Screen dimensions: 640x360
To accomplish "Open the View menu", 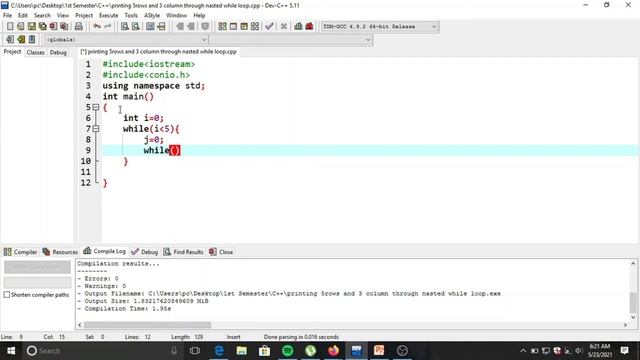I will (x=62, y=15).
